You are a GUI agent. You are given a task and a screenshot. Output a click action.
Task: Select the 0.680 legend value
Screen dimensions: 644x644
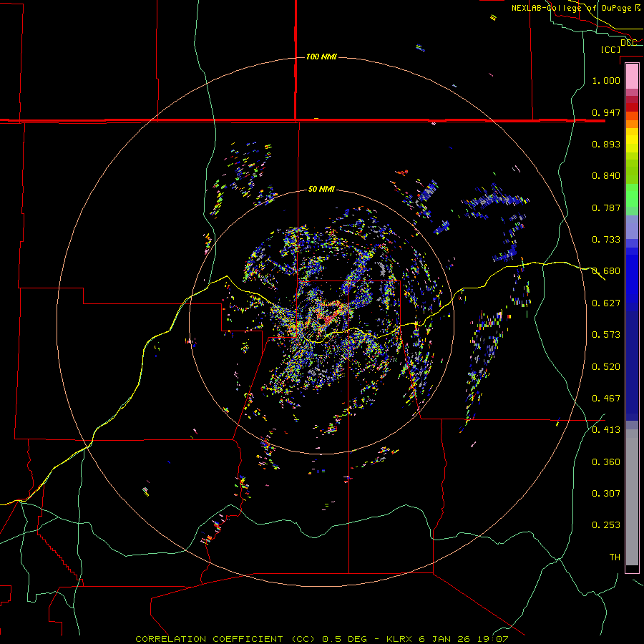pos(606,271)
